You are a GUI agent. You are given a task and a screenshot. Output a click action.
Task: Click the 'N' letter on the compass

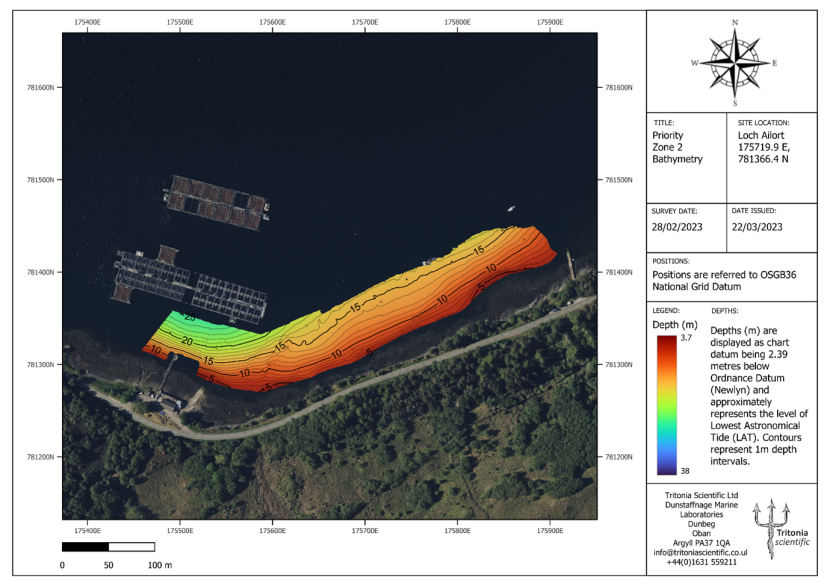[735, 22]
